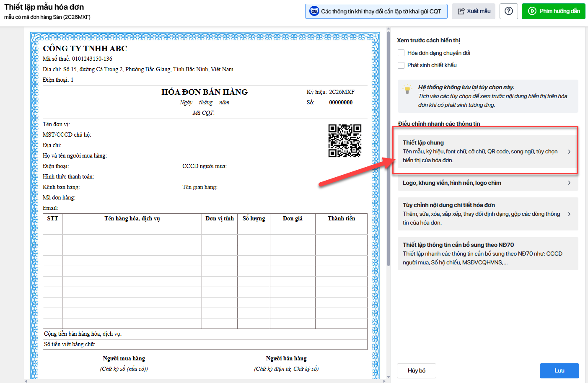Click the export icon beside Xuất mẫu

(461, 11)
